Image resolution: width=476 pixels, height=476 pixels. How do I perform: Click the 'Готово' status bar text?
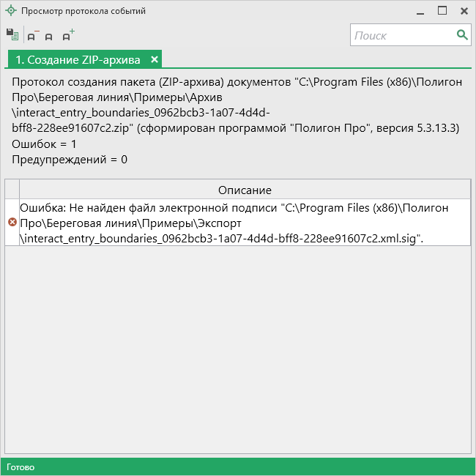(21, 466)
